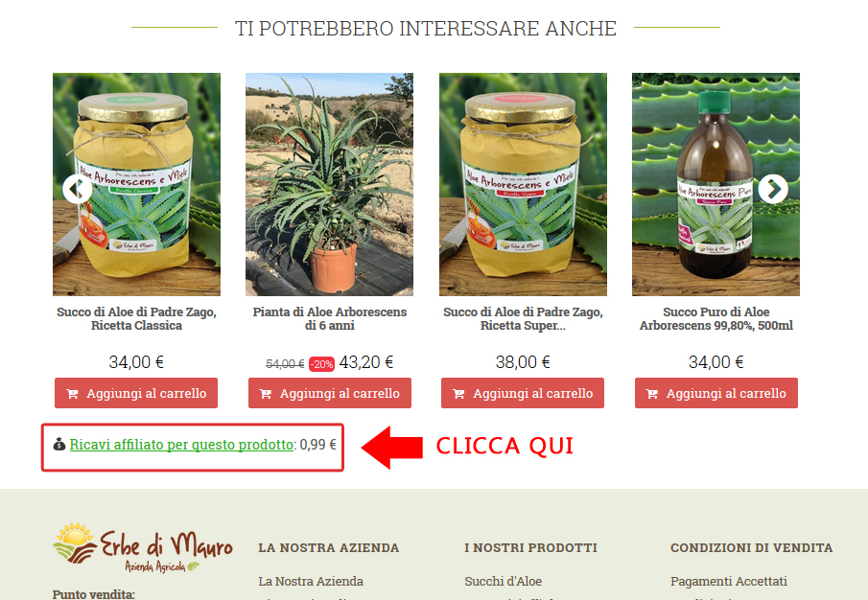Click cart icon on Ricetta Classica button
This screenshot has height=600, width=868.
(72, 394)
